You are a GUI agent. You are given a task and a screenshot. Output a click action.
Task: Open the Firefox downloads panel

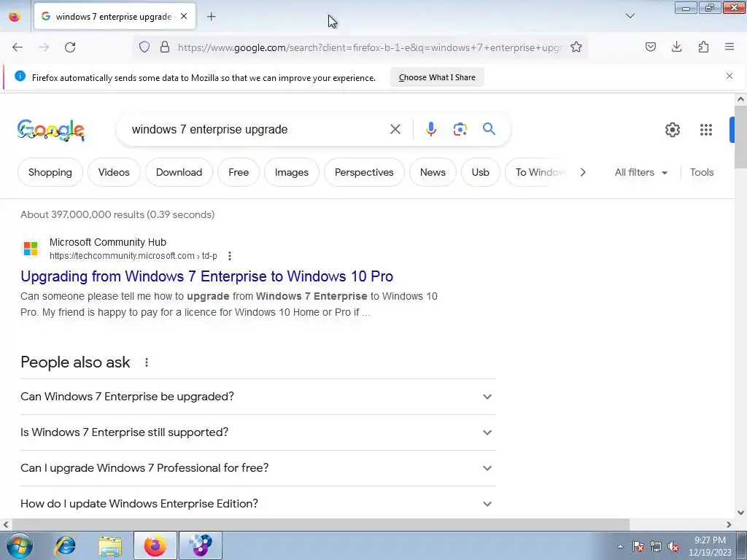pyautogui.click(x=676, y=47)
